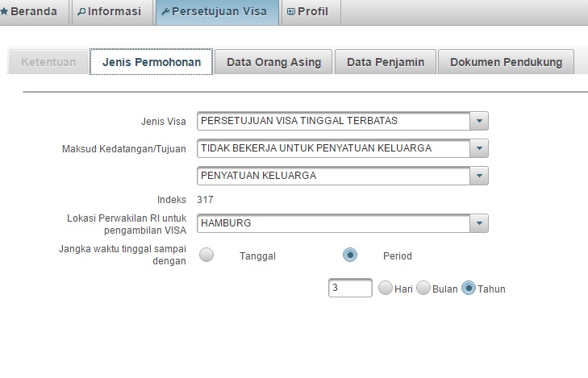This screenshot has height=378, width=588.
Task: Click the wrench icon beside Persetujuan Visa
Action: pos(165,12)
